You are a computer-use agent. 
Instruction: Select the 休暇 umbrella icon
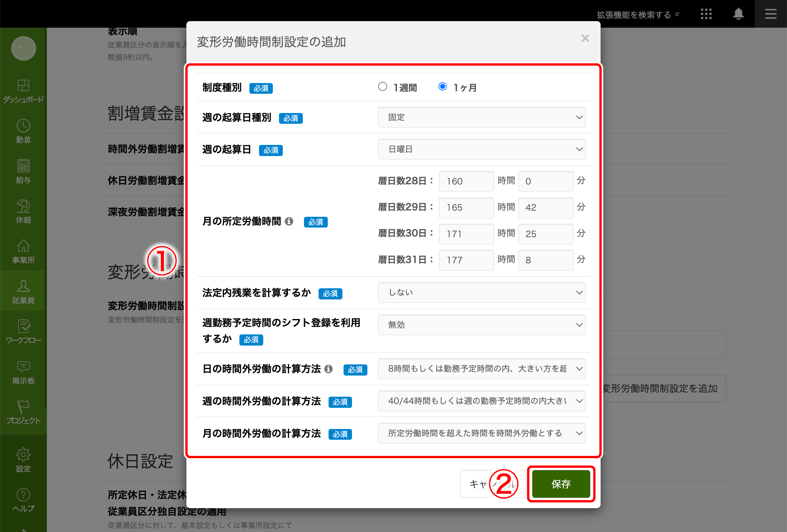click(23, 206)
